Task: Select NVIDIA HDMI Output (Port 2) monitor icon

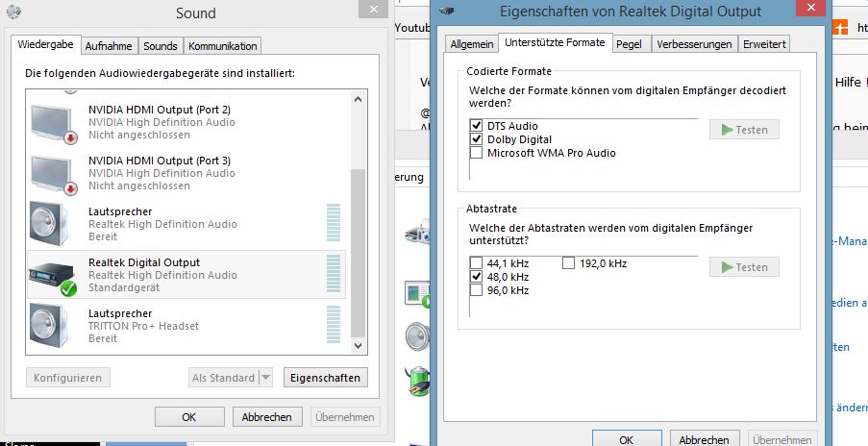Action: pyautogui.click(x=54, y=123)
